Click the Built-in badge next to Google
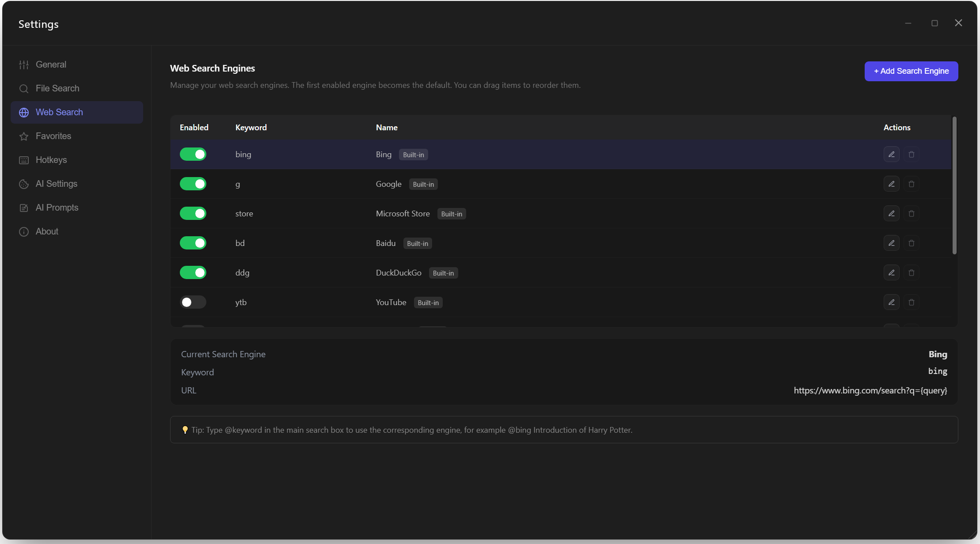980x544 pixels. [x=423, y=184]
